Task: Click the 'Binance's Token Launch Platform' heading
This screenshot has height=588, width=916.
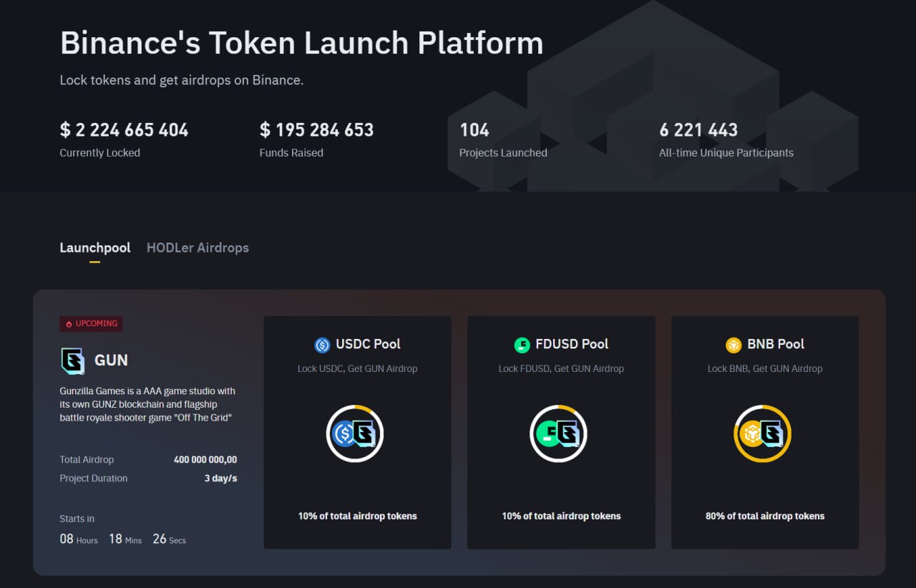Action: 301,43
